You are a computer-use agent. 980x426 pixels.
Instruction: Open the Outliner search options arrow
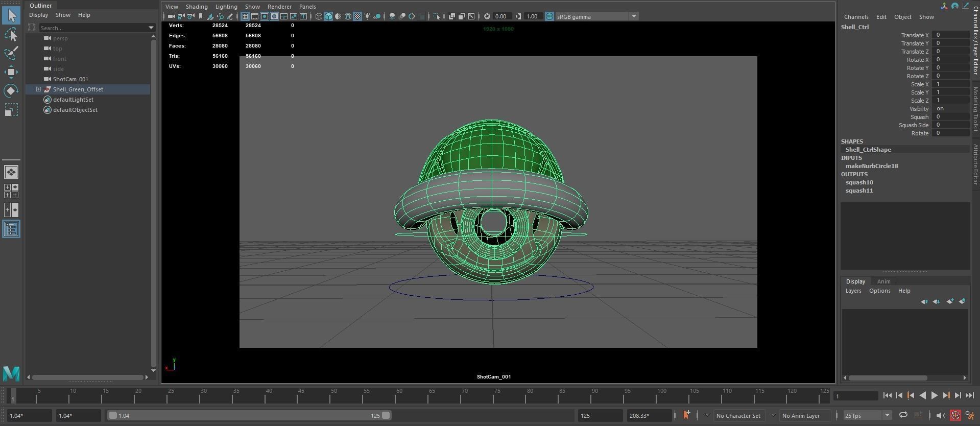point(151,28)
